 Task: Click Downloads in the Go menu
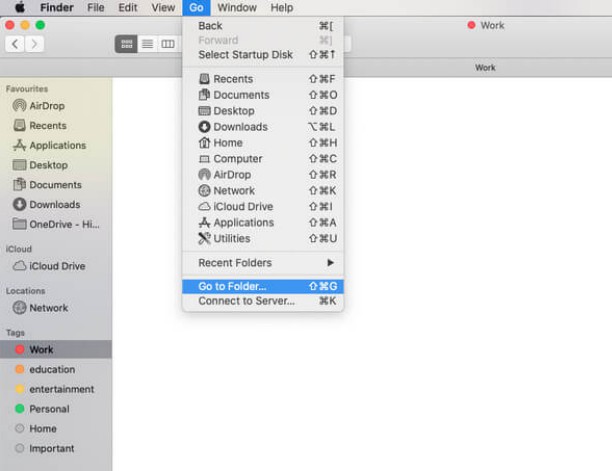point(240,127)
